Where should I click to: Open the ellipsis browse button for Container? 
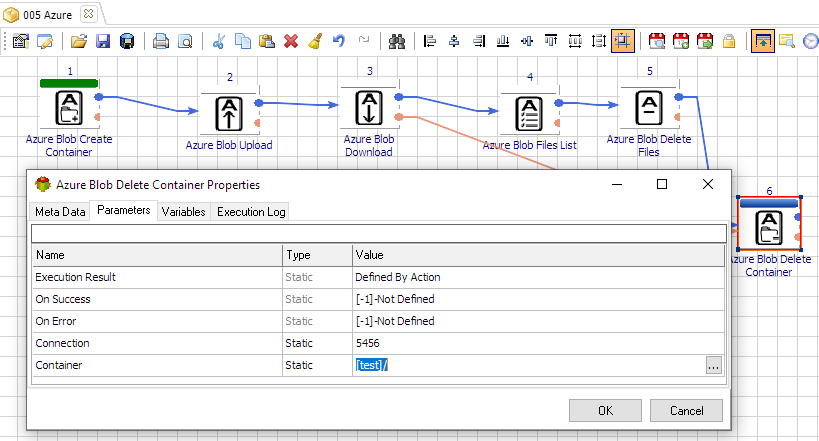pos(713,365)
